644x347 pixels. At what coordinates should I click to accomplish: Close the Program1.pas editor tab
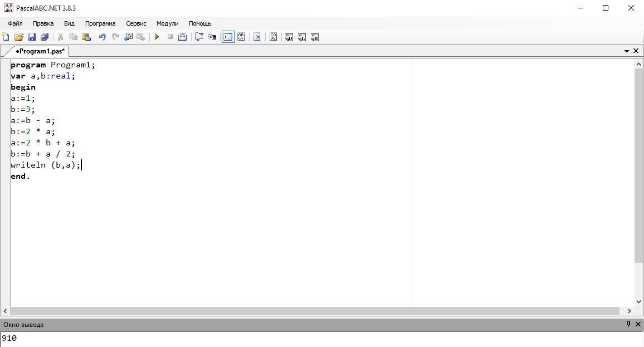tap(636, 51)
